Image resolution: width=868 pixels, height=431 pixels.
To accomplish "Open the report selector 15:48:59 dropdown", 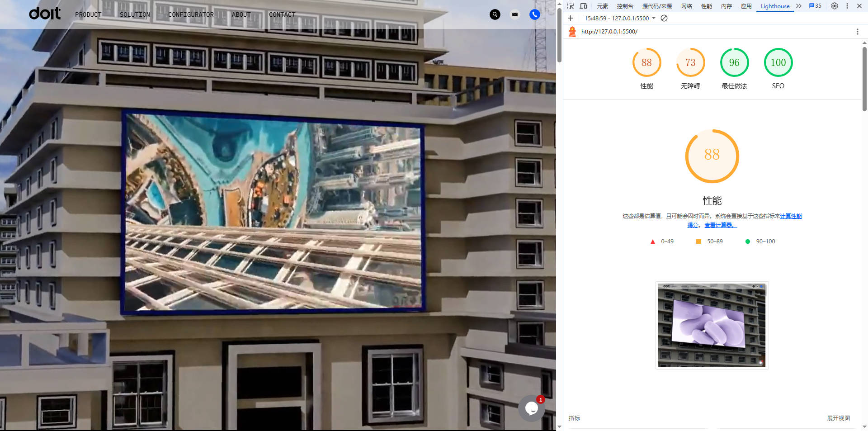I will [x=620, y=18].
